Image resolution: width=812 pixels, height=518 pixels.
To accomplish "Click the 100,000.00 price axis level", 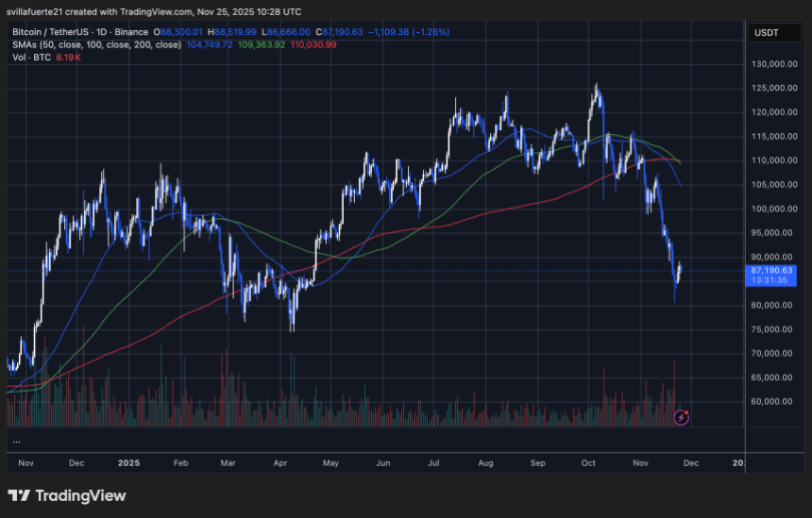I will (x=771, y=209).
